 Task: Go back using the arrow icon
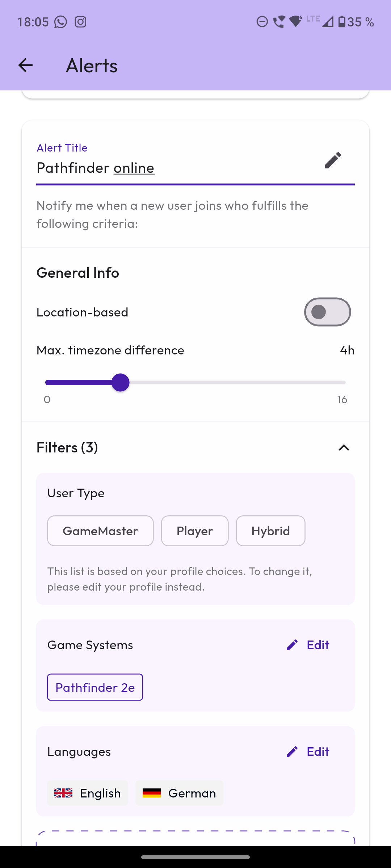tap(25, 65)
